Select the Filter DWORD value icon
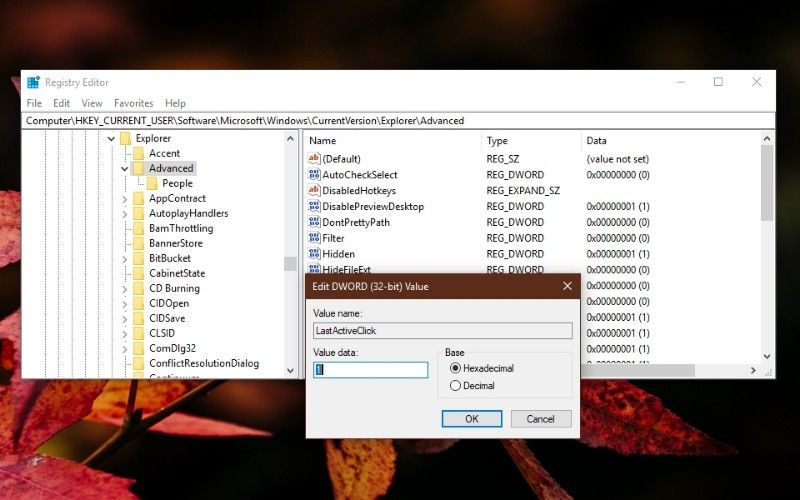Image resolution: width=800 pixels, height=500 pixels. 314,239
